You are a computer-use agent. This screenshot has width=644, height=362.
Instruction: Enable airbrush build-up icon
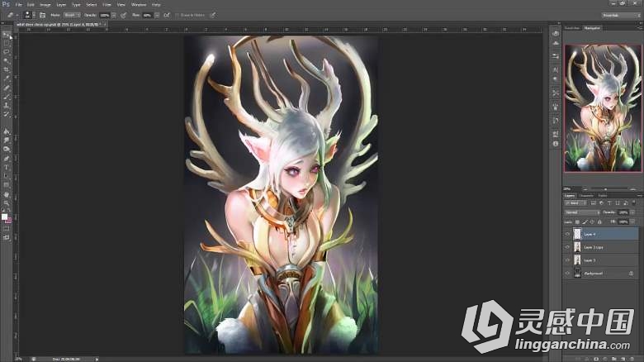click(167, 15)
